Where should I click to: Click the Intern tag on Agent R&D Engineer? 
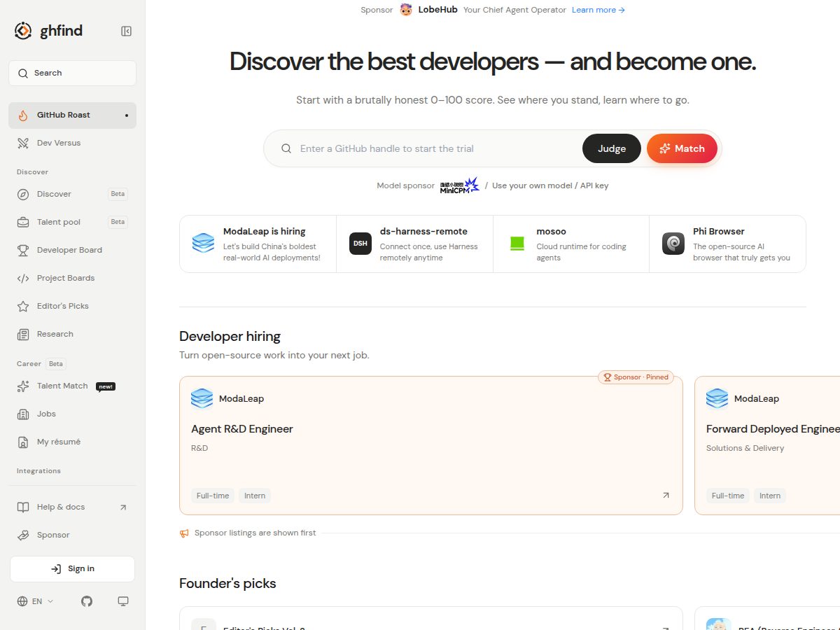pyautogui.click(x=255, y=496)
